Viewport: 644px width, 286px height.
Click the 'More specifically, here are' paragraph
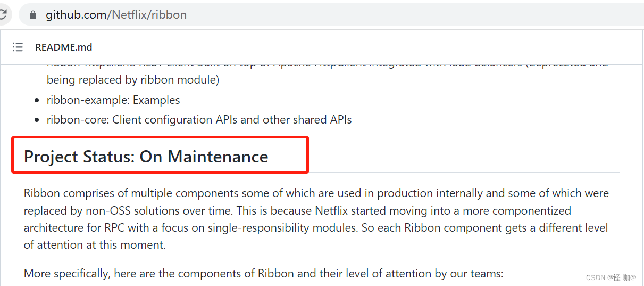pyautogui.click(x=263, y=274)
